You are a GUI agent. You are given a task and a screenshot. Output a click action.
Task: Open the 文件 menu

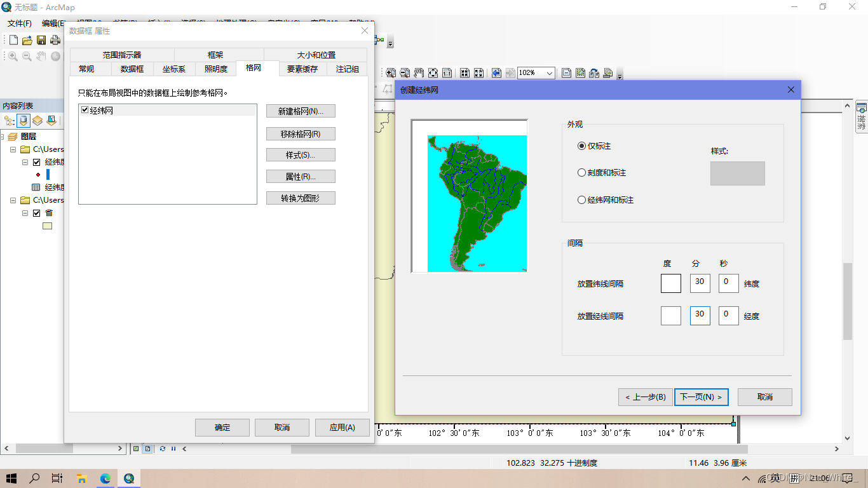[x=18, y=23]
